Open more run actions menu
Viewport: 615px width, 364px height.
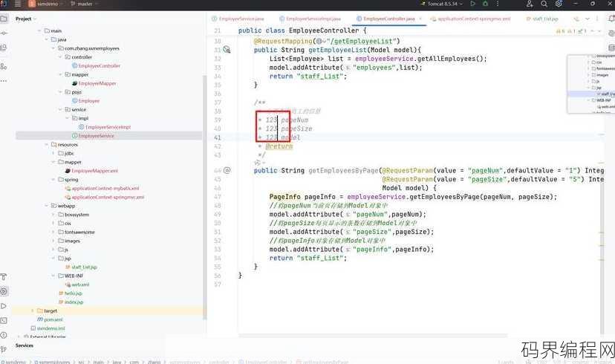(498, 4)
